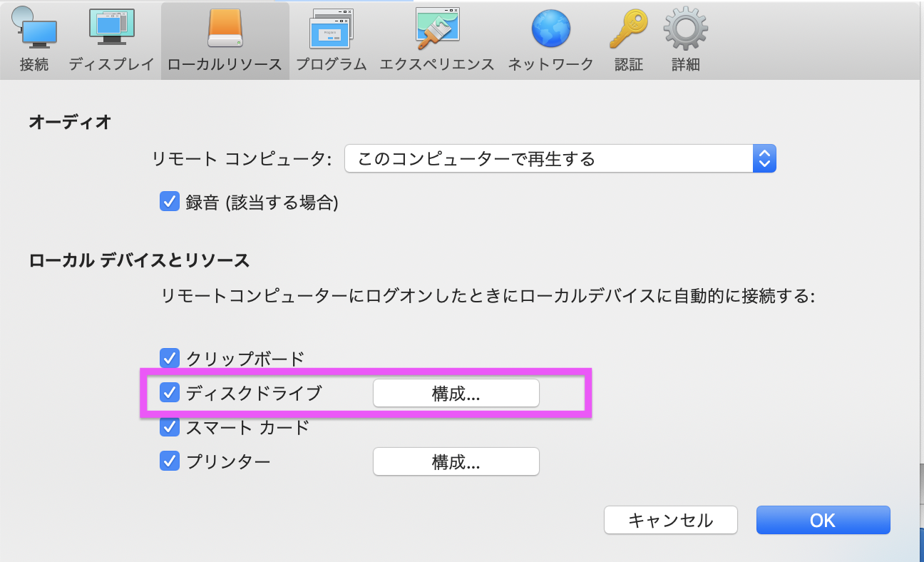Image resolution: width=924 pixels, height=562 pixels.
Task: Click the ローカルリソース icon
Action: coord(225,29)
